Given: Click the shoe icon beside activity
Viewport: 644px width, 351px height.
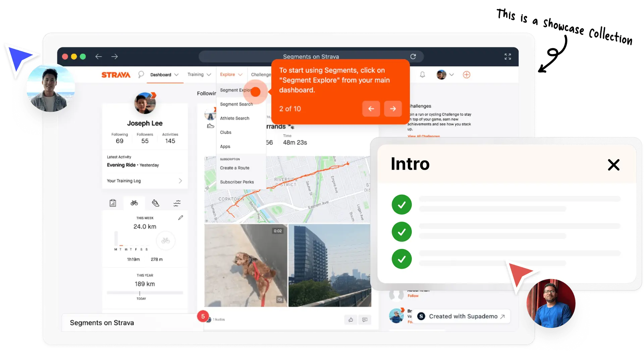Looking at the screenshot, I should [210, 126].
